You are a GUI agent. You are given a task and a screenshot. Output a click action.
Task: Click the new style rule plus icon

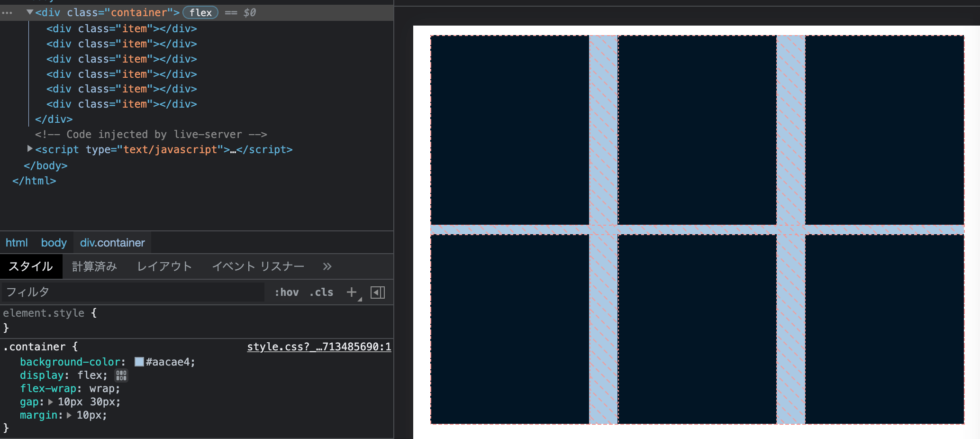pyautogui.click(x=352, y=292)
